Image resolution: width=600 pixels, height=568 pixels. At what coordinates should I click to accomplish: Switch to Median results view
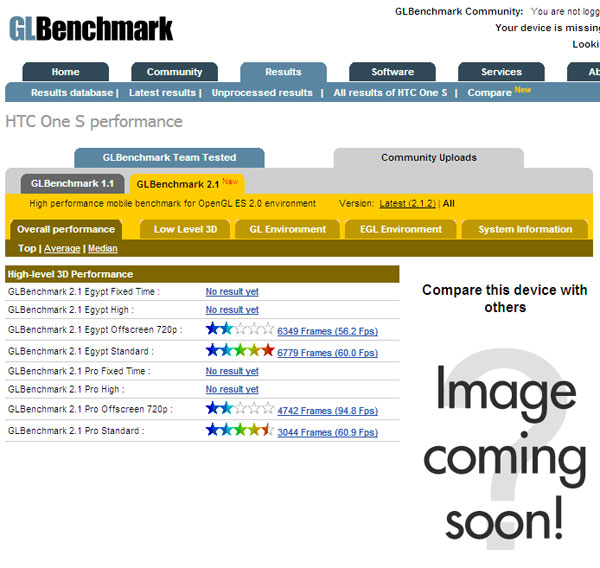[x=103, y=248]
